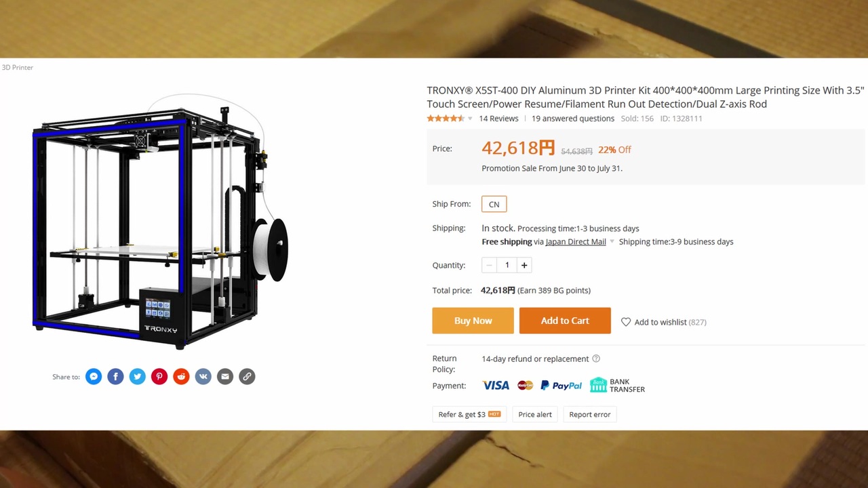The width and height of the screenshot is (868, 488).
Task: Select CN ship from option
Action: point(494,204)
